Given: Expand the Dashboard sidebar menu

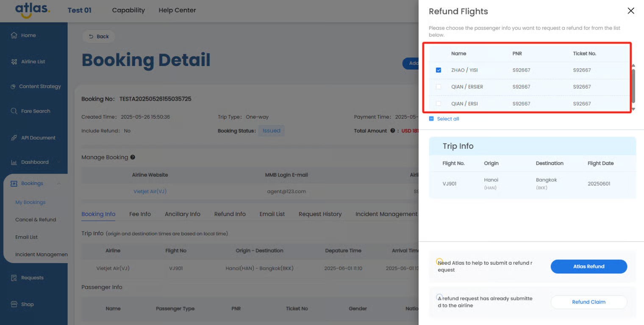Looking at the screenshot, I should click(59, 162).
